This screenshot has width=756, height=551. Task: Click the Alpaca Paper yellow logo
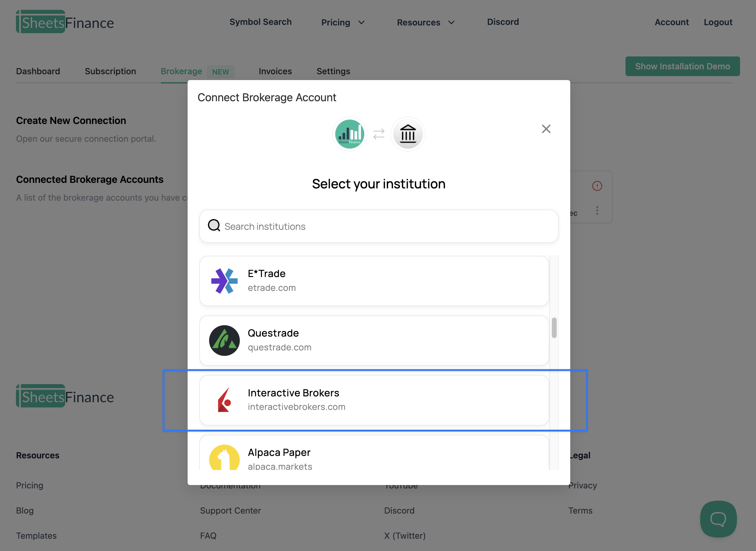pyautogui.click(x=224, y=458)
